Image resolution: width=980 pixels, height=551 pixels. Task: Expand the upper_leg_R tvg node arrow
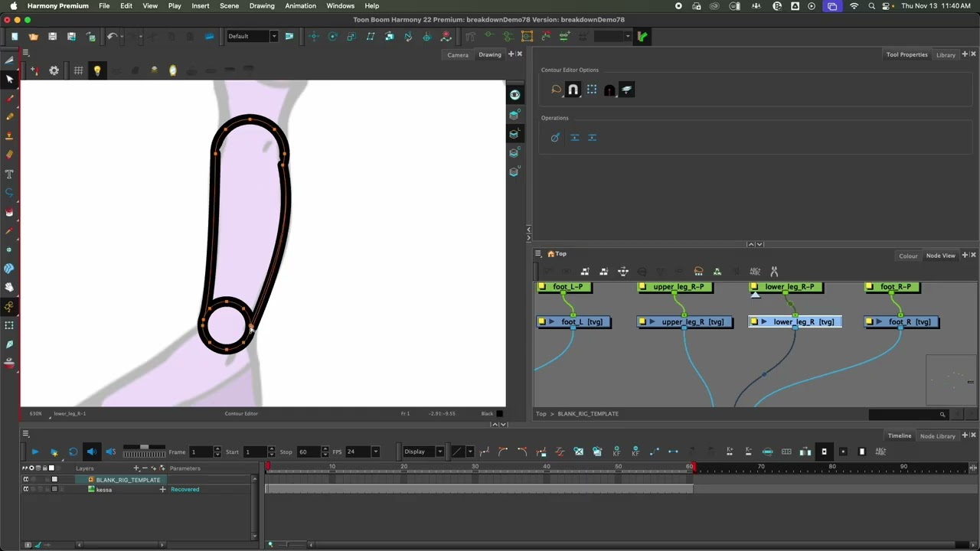coord(652,322)
